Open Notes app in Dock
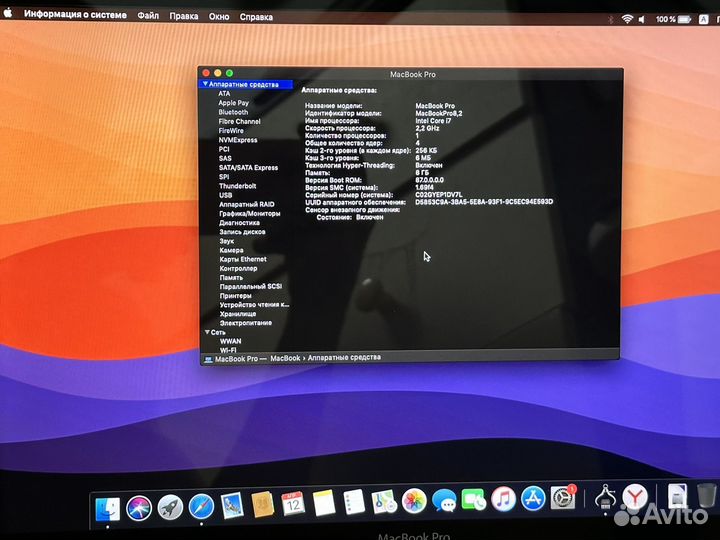The height and width of the screenshot is (540, 720). tap(324, 503)
